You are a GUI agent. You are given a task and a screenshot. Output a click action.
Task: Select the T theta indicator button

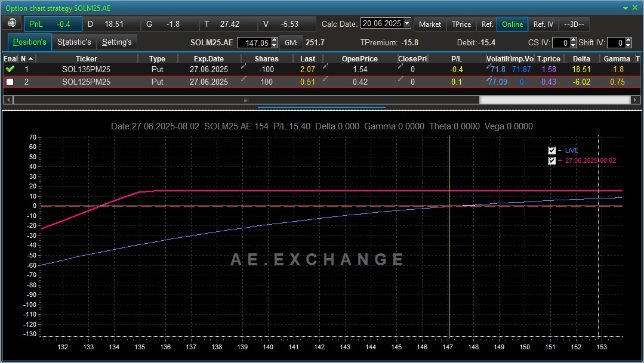pos(229,24)
